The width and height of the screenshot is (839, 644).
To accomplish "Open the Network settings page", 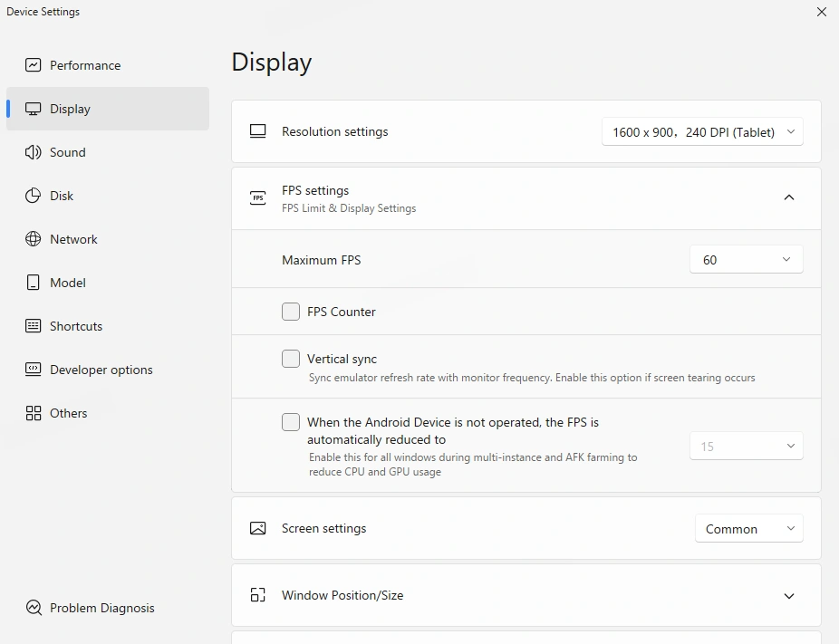I will [108, 239].
